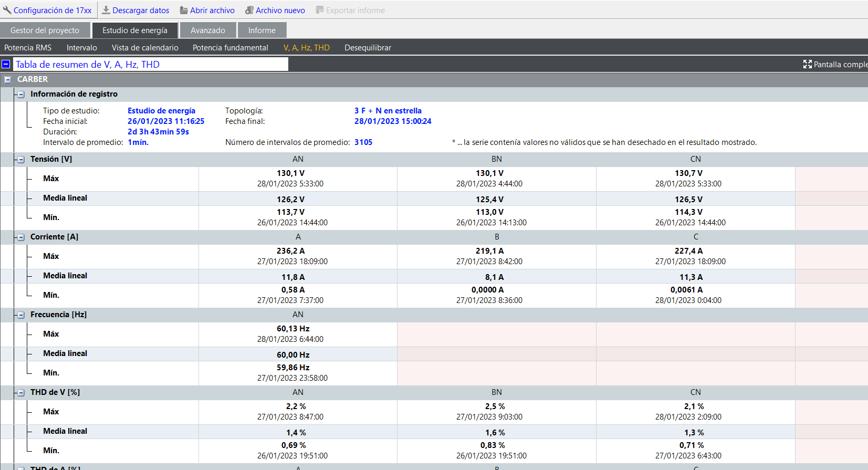This screenshot has height=470, width=868.
Task: Click the Descargar datos download icon
Action: (106, 10)
